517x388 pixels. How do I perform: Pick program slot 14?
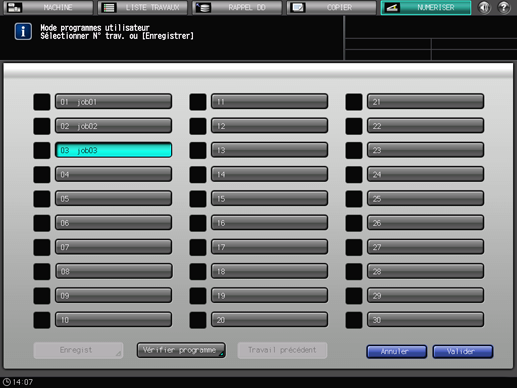pyautogui.click(x=269, y=174)
